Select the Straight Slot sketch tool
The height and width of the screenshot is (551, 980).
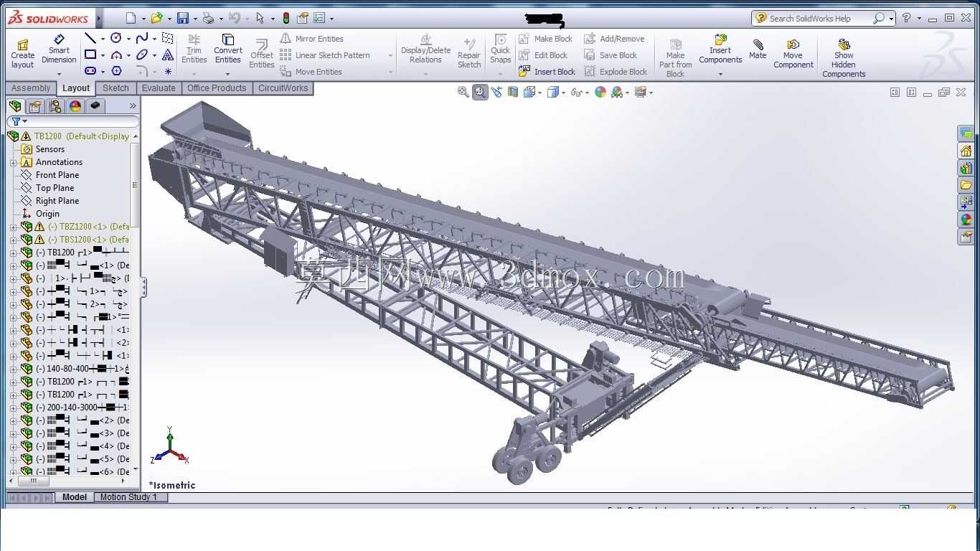90,71
